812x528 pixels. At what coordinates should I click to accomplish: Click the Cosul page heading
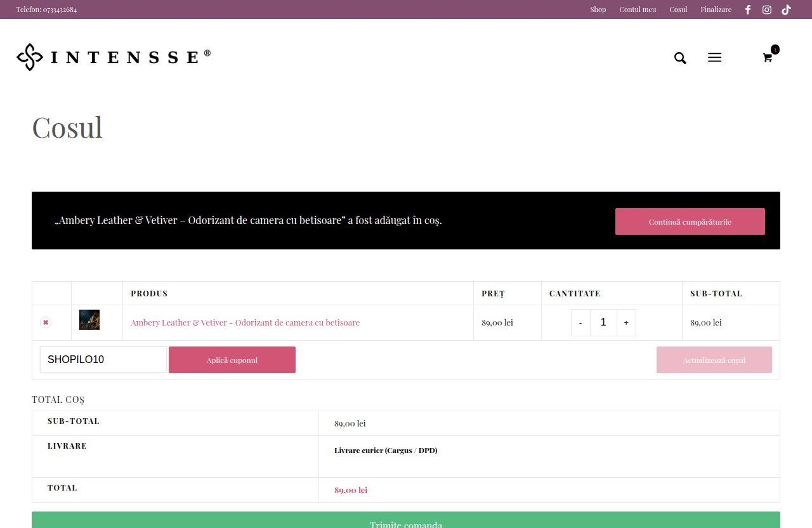pyautogui.click(x=67, y=128)
